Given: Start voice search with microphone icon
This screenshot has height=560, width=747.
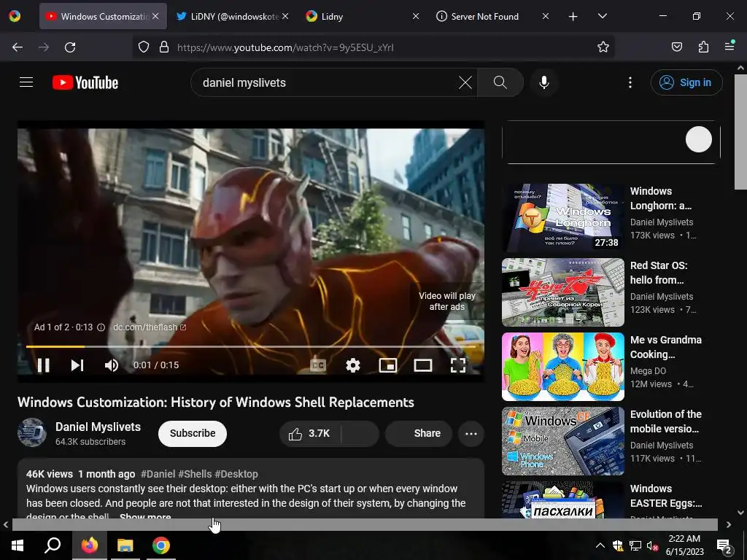Looking at the screenshot, I should (x=544, y=82).
